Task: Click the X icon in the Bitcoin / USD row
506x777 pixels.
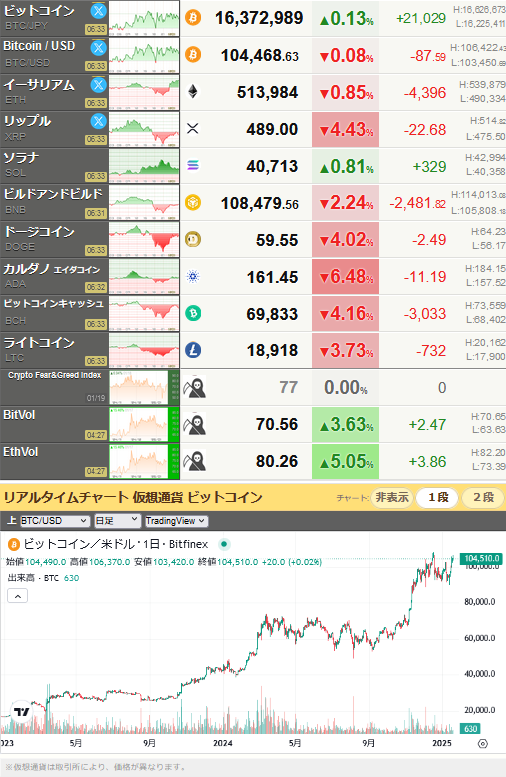Action: click(99, 48)
